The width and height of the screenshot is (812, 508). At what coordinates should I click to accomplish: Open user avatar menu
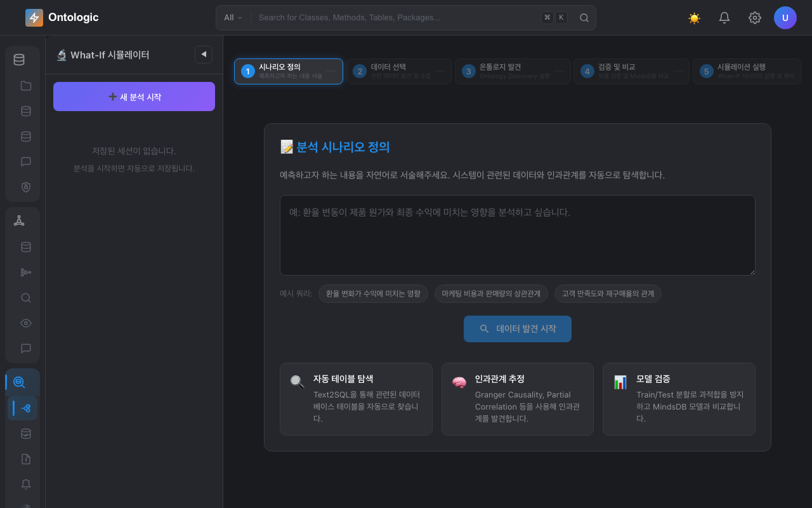[x=785, y=18]
